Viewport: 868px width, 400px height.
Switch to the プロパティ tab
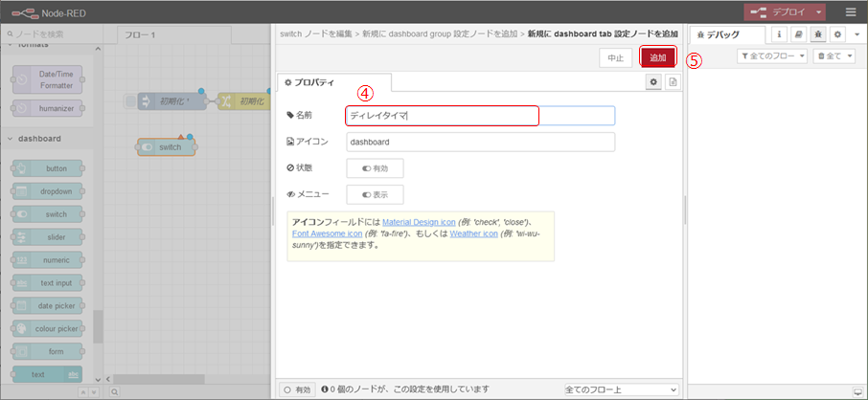pos(332,83)
